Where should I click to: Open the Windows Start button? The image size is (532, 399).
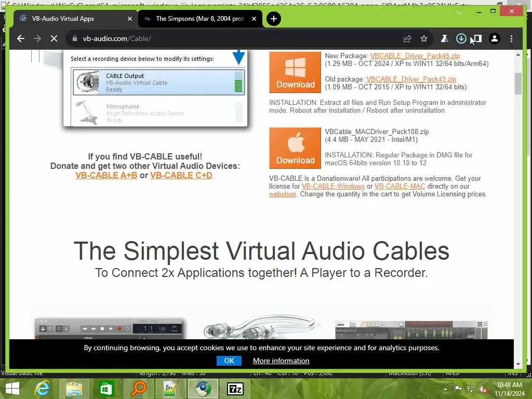pos(12,389)
